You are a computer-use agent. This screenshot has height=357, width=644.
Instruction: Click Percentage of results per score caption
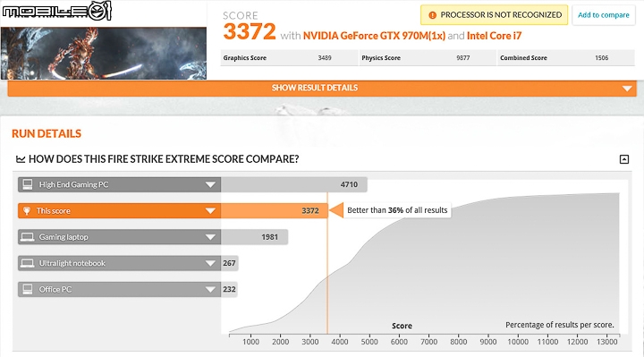pyautogui.click(x=559, y=325)
